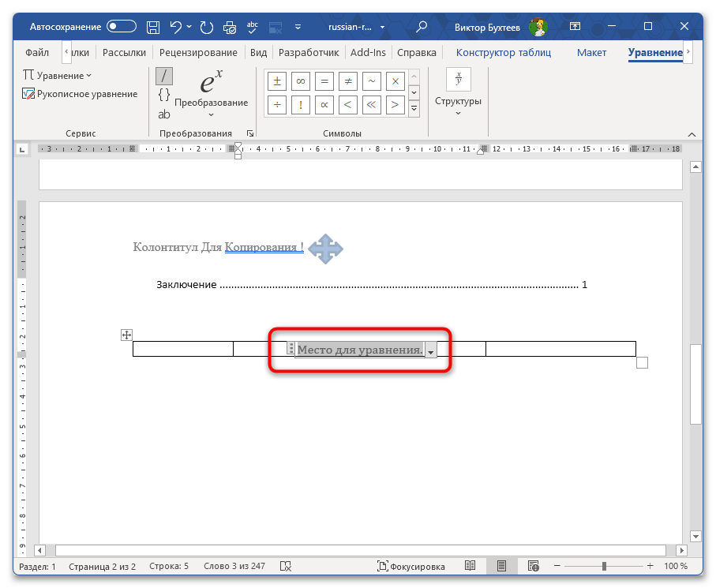Image resolution: width=716 pixels, height=588 pixels.
Task: Expand the Структуры dropdown
Action: [458, 92]
